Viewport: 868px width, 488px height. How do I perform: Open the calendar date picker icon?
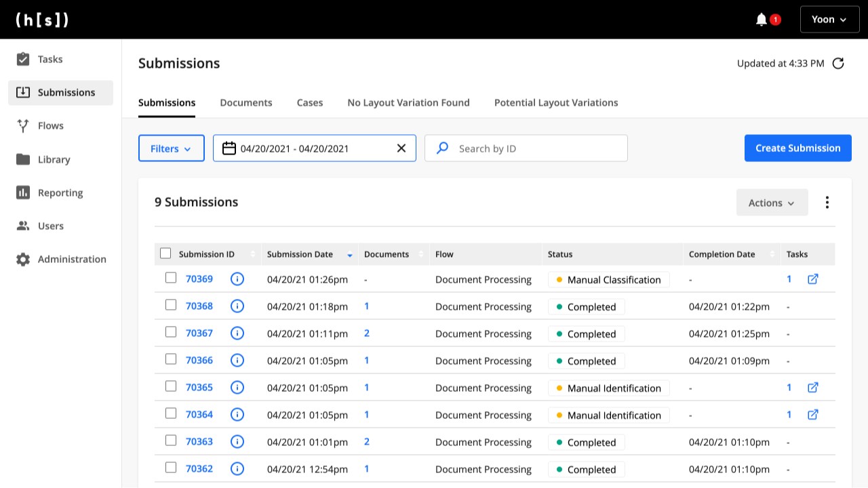pos(229,148)
